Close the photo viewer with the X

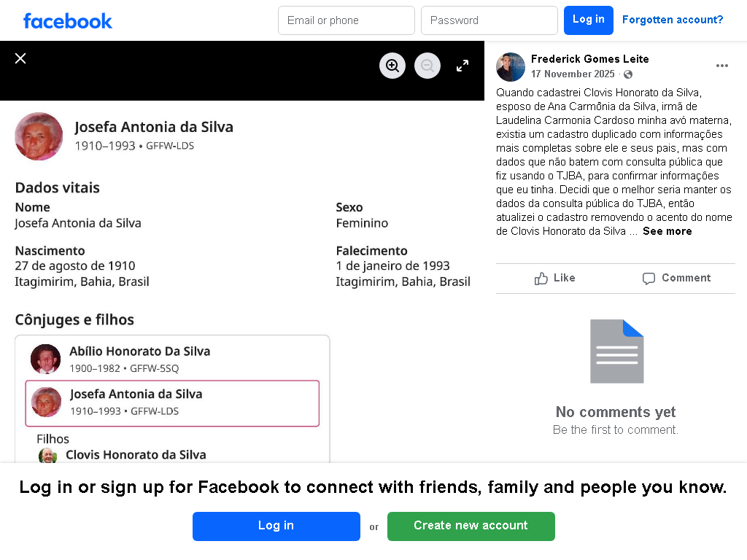(20, 58)
